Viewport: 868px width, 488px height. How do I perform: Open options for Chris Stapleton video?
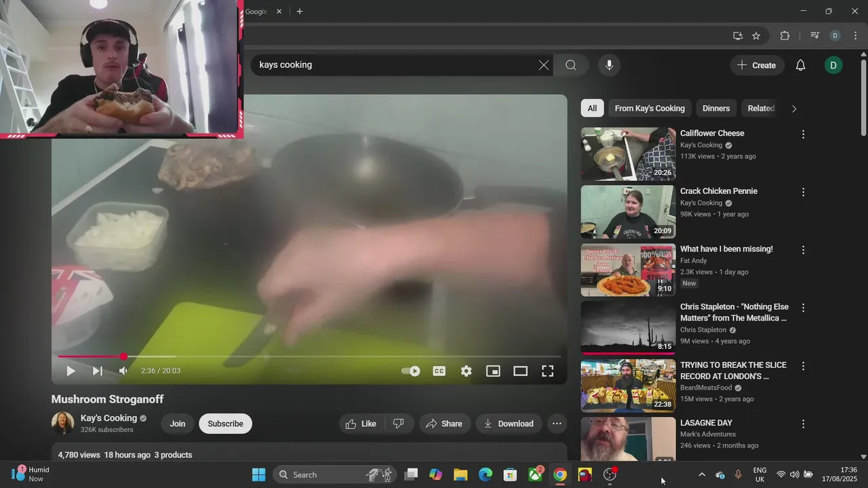pos(804,308)
